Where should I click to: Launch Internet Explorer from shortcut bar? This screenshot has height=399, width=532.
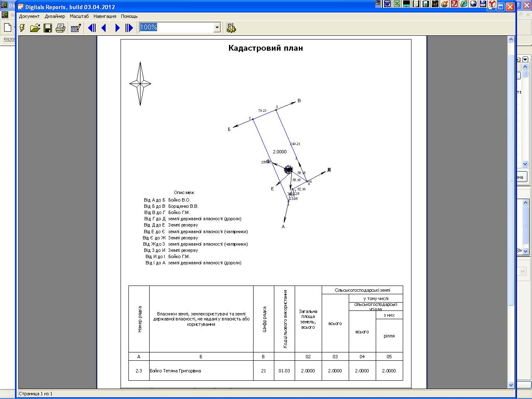pos(464,4)
